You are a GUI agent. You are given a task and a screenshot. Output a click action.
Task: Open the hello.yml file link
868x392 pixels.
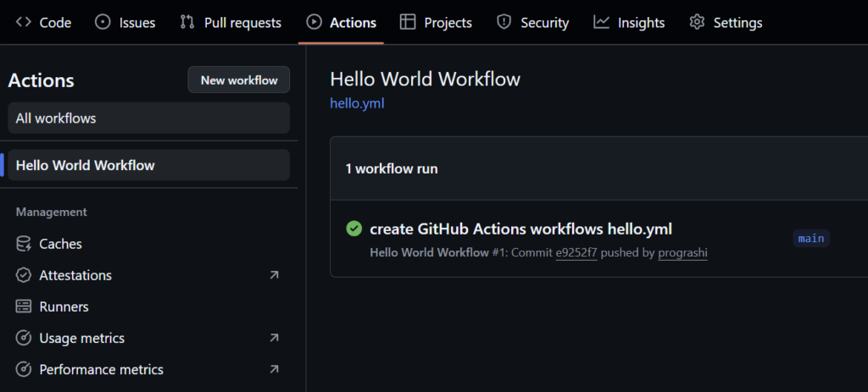click(x=357, y=104)
